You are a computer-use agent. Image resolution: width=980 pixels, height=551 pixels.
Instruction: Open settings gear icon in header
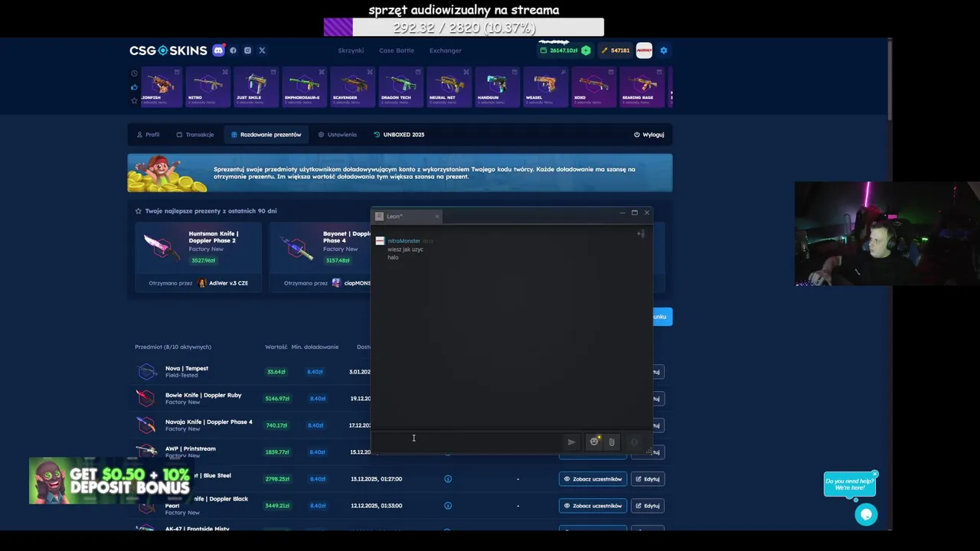pyautogui.click(x=664, y=51)
